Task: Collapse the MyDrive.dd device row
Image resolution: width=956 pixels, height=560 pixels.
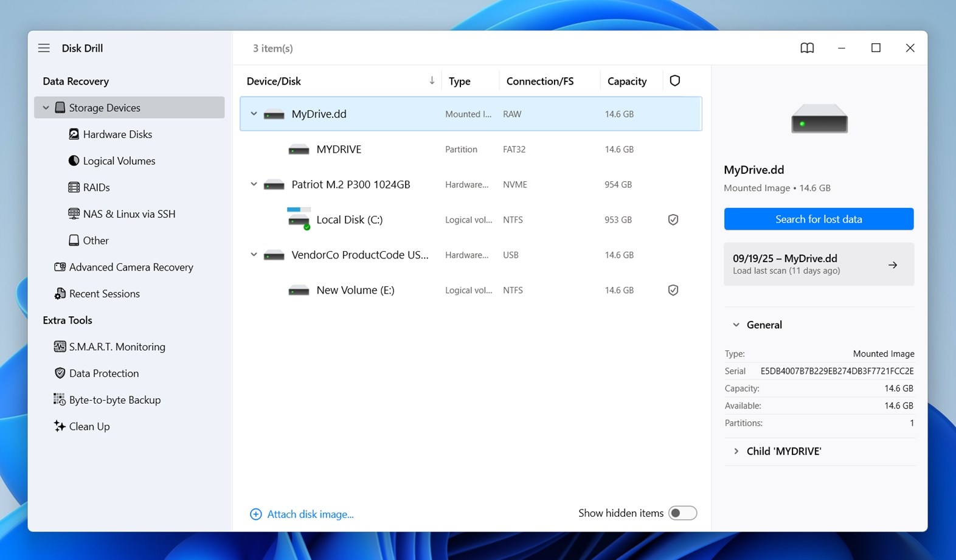Action: coord(254,114)
